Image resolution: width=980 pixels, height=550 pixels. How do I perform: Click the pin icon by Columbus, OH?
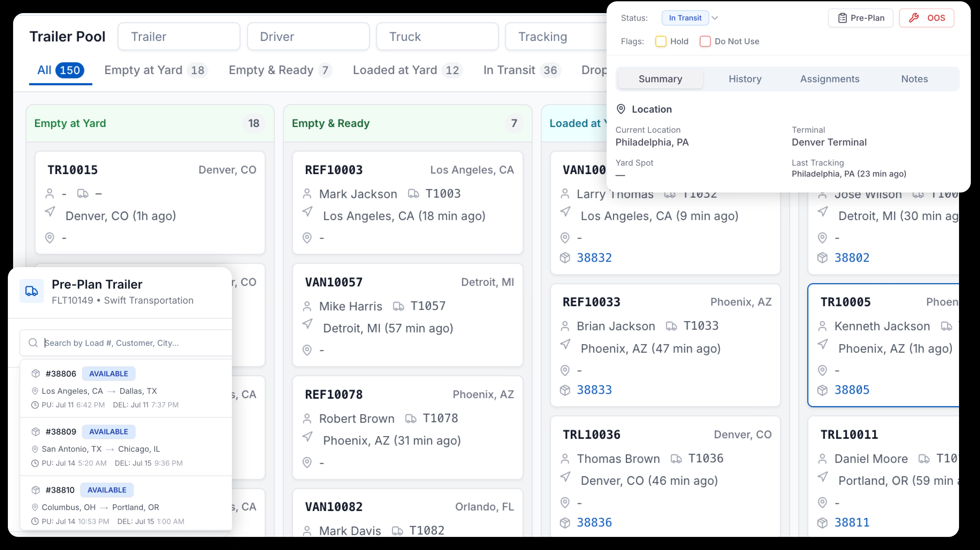coord(35,507)
